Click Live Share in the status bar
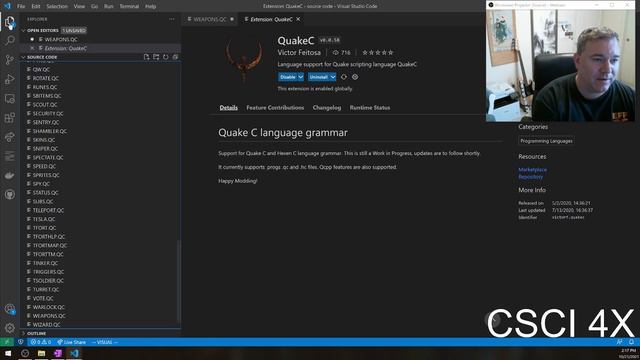The height and width of the screenshot is (360, 640). coord(71,342)
